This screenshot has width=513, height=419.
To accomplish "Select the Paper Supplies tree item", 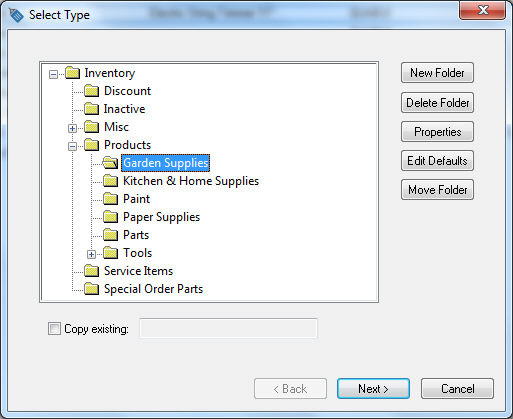I will pyautogui.click(x=162, y=217).
